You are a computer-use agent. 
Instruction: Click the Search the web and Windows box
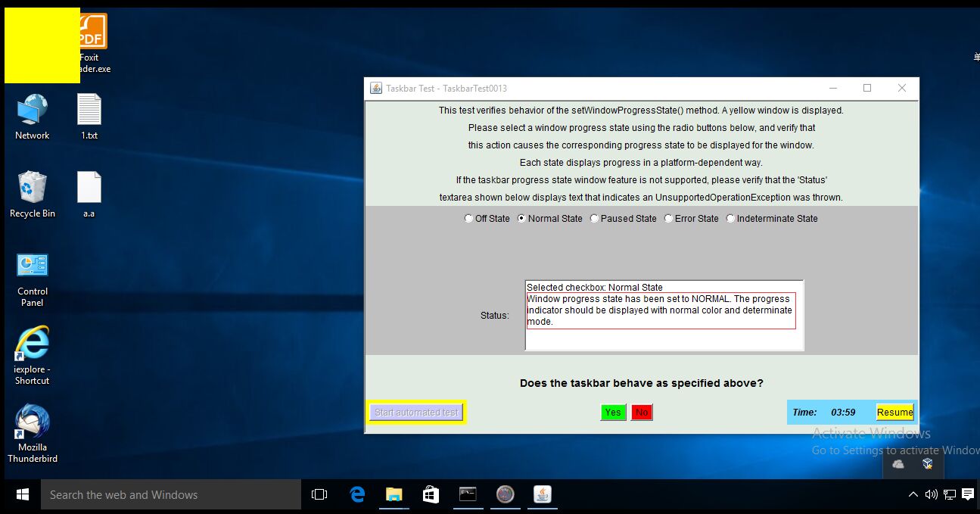[x=171, y=495]
